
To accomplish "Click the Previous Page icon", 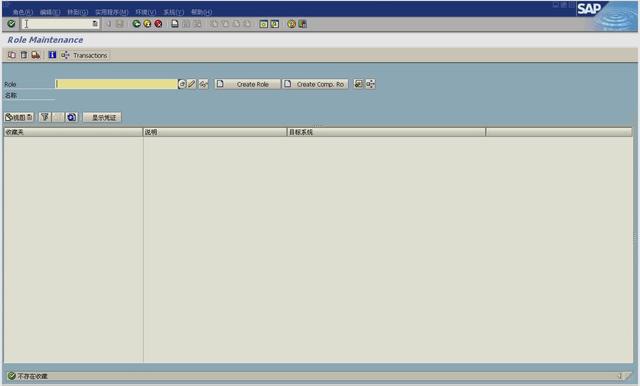I will click(225, 24).
